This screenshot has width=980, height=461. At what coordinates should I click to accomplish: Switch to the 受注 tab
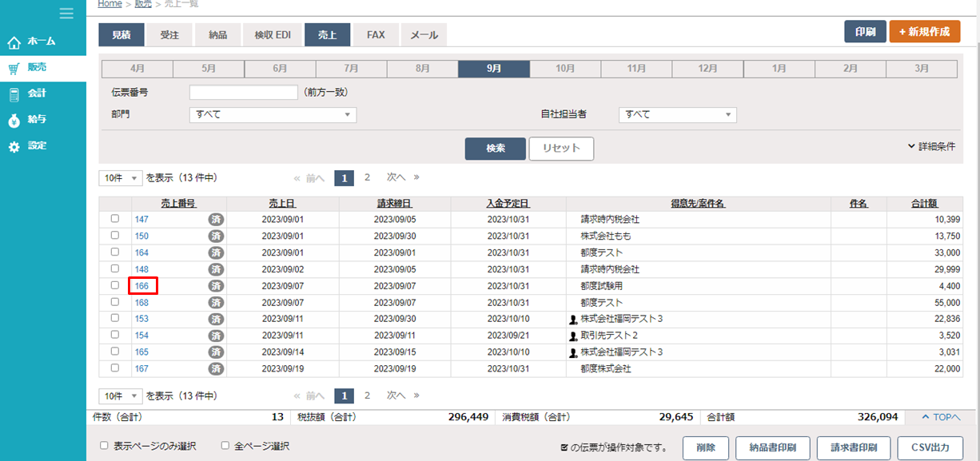pyautogui.click(x=169, y=35)
